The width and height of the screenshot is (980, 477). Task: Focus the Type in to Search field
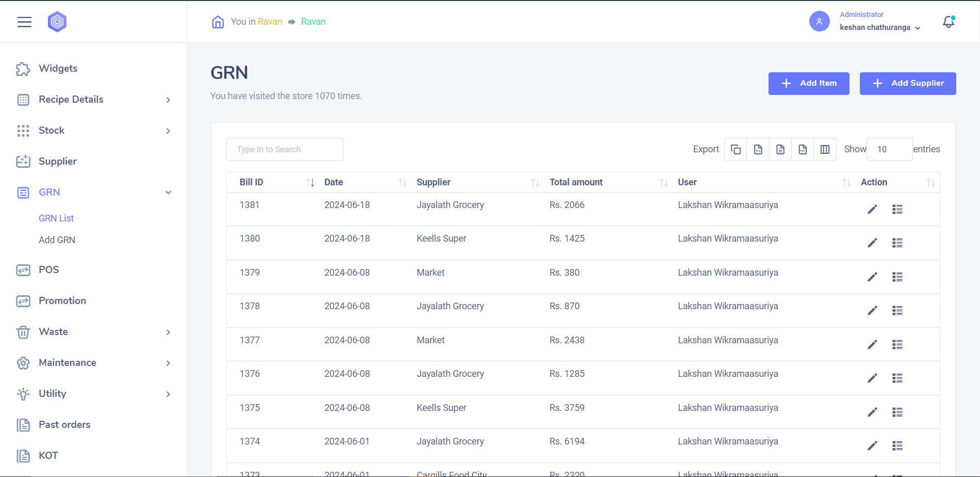pos(285,150)
